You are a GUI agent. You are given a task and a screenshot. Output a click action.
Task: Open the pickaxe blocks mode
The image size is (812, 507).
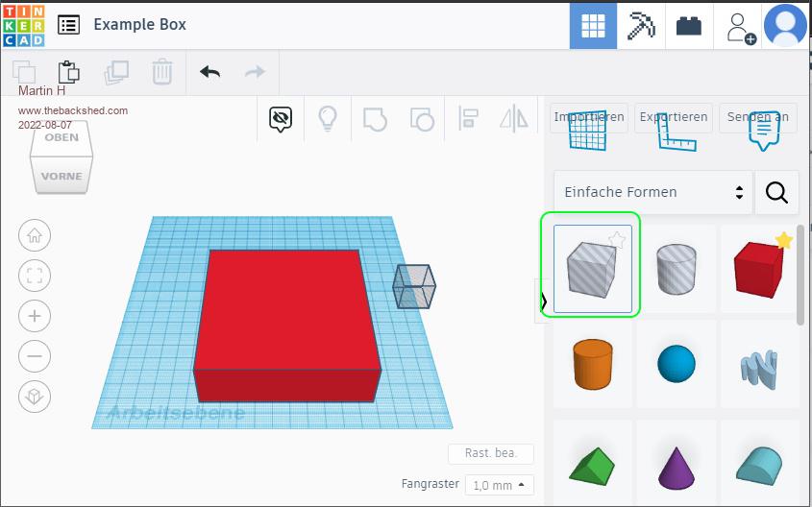coord(641,26)
